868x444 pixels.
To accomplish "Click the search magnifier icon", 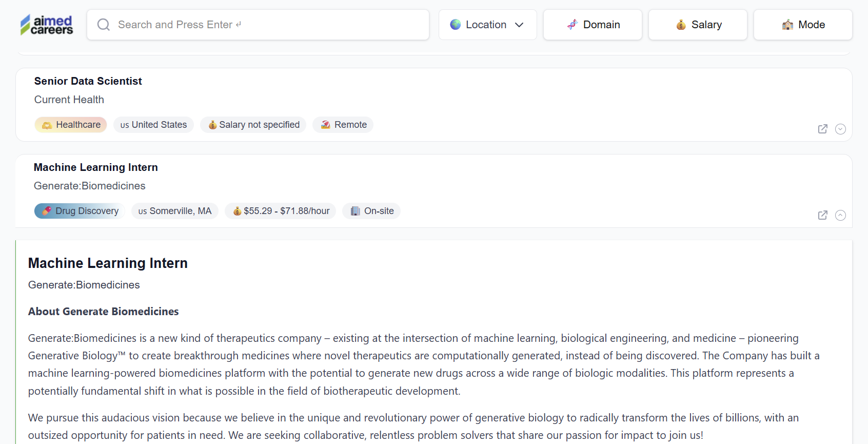I will click(104, 25).
